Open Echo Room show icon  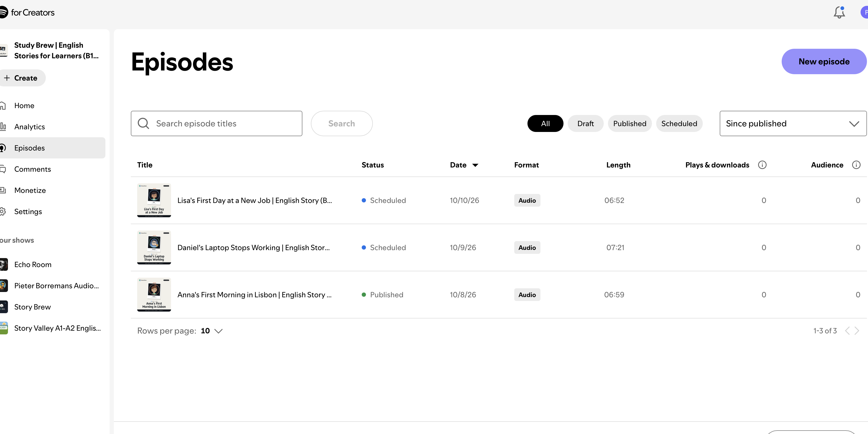pos(4,264)
